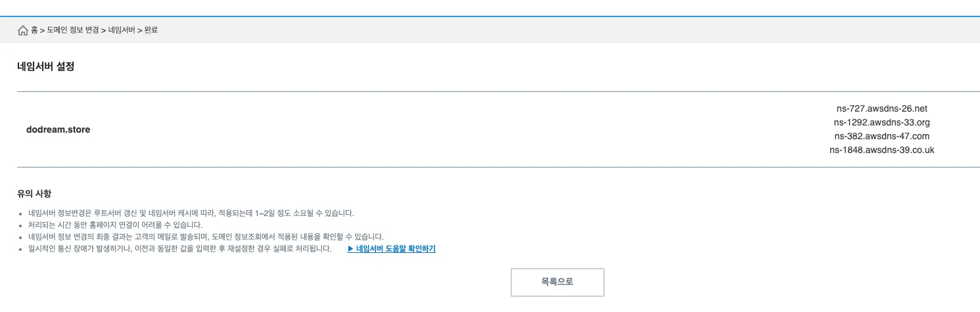Click nameserver ns-1292.awsdns-33.org
Screen dimensions: 980x312
pyautogui.click(x=881, y=122)
